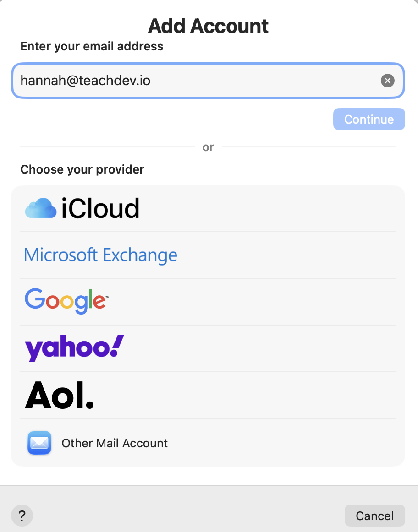Click the "Add Account" title
This screenshot has width=418, height=532.
tap(209, 26)
